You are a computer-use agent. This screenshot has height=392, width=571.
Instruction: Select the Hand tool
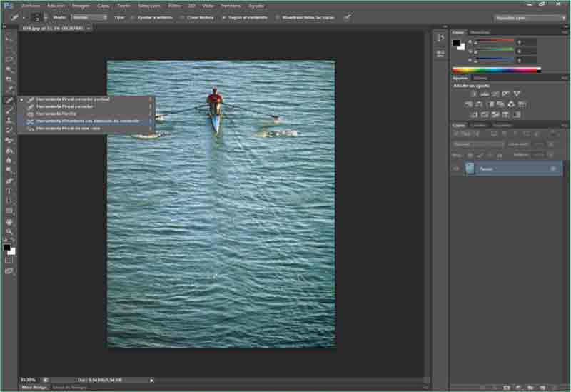pyautogui.click(x=9, y=222)
